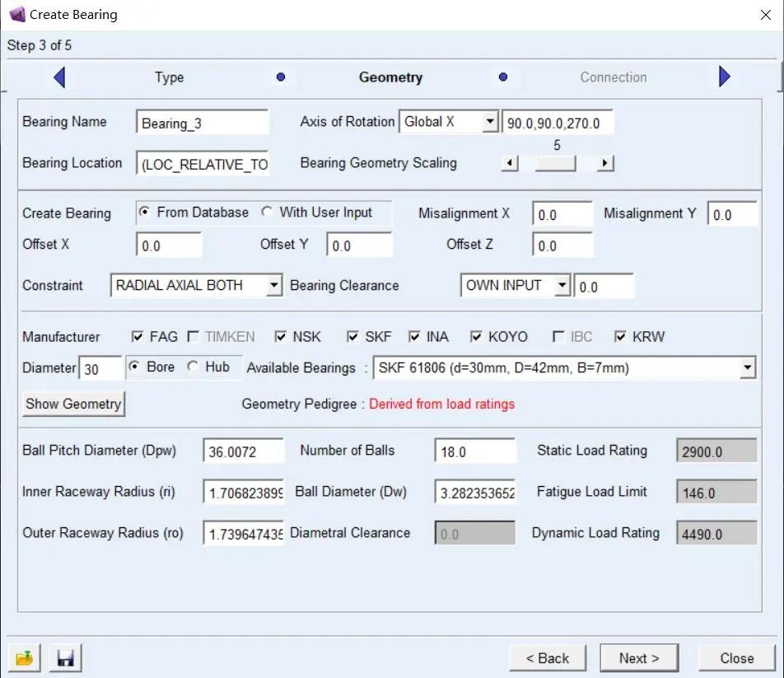
Task: Click the right blue arrow to next step
Action: [725, 77]
